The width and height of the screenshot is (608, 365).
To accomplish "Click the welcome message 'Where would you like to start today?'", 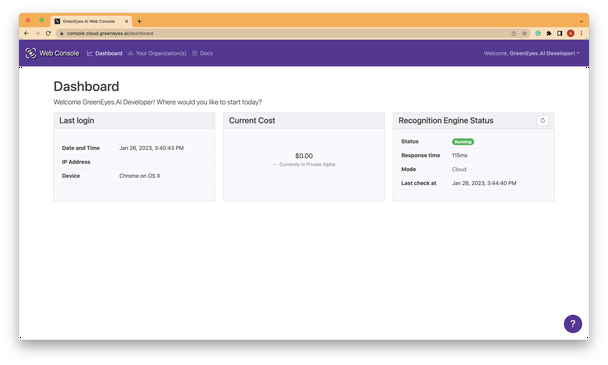I will (x=209, y=102).
